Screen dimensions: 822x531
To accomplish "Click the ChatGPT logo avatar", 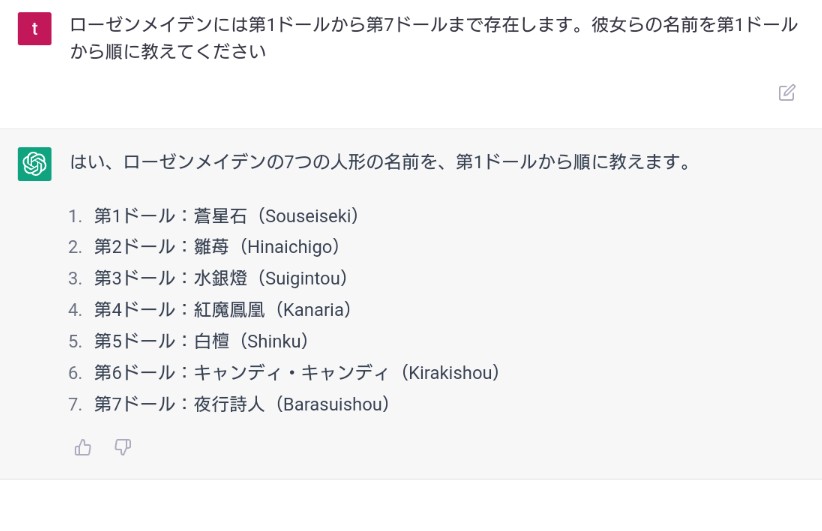I will pyautogui.click(x=35, y=164).
